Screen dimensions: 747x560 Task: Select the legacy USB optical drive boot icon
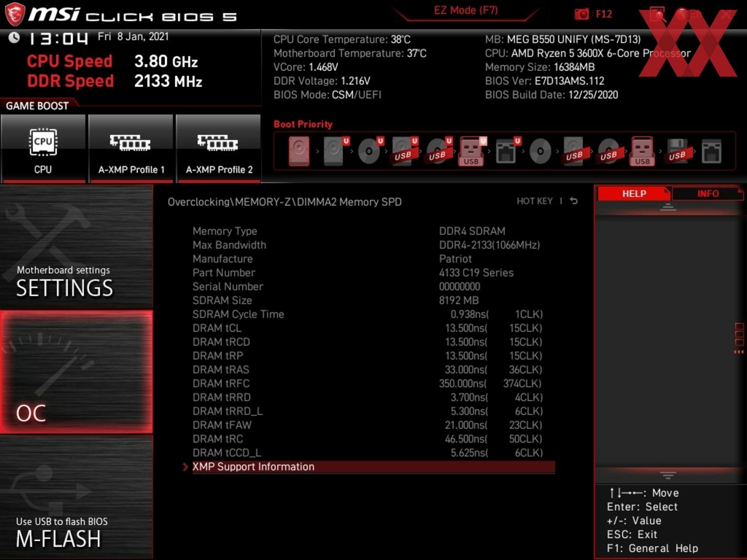click(x=609, y=151)
